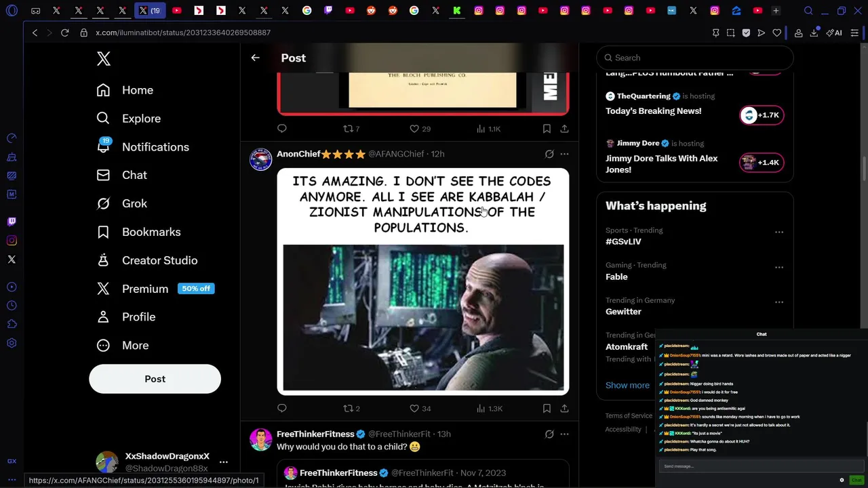
Task: Share the AnonChief post
Action: point(564,408)
